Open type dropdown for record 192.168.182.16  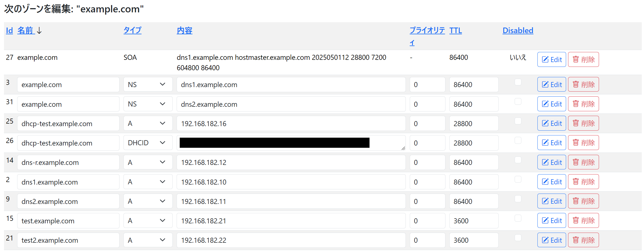pos(148,123)
